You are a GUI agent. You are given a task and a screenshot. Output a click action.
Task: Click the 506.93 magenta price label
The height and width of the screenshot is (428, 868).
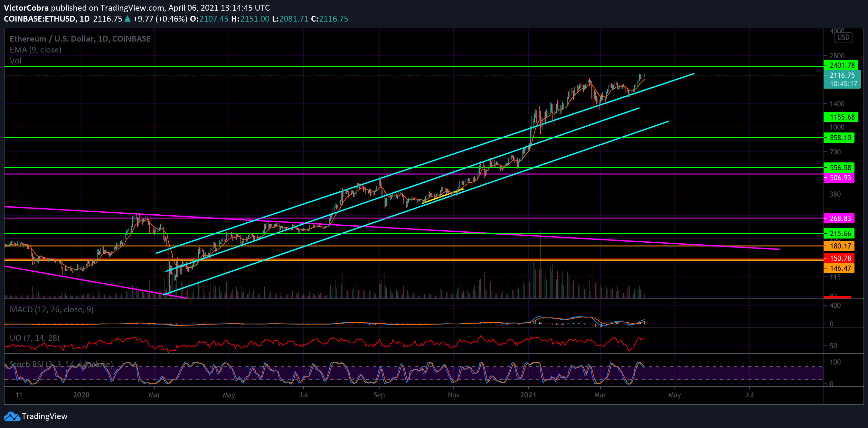click(839, 178)
